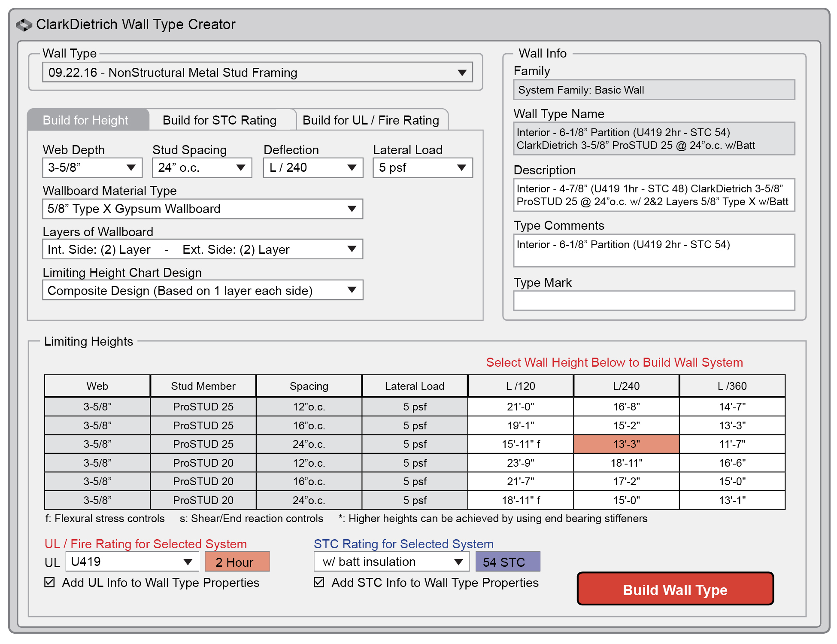Select 16'-8" L/240 height cell
The height and width of the screenshot is (644, 837).
coord(626,407)
